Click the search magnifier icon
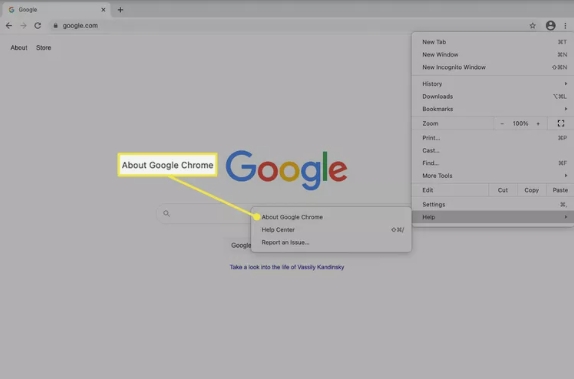The height and width of the screenshot is (379, 574). tap(167, 213)
